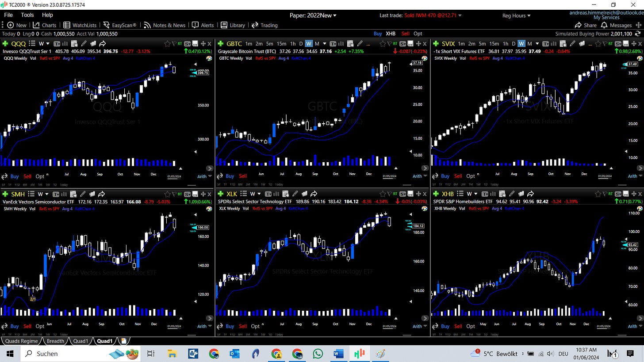Select the 1h timeframe on GBTC chart
644x362 pixels.
point(293,44)
